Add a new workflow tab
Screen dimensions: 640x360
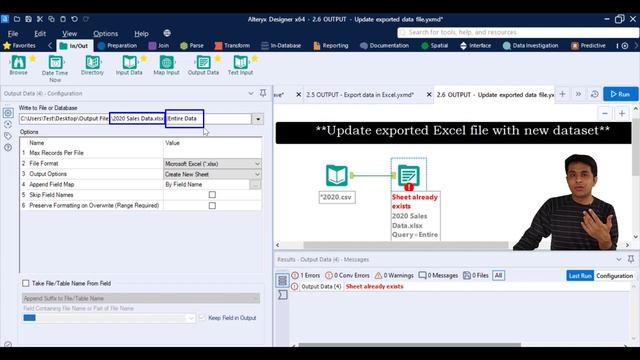point(562,94)
